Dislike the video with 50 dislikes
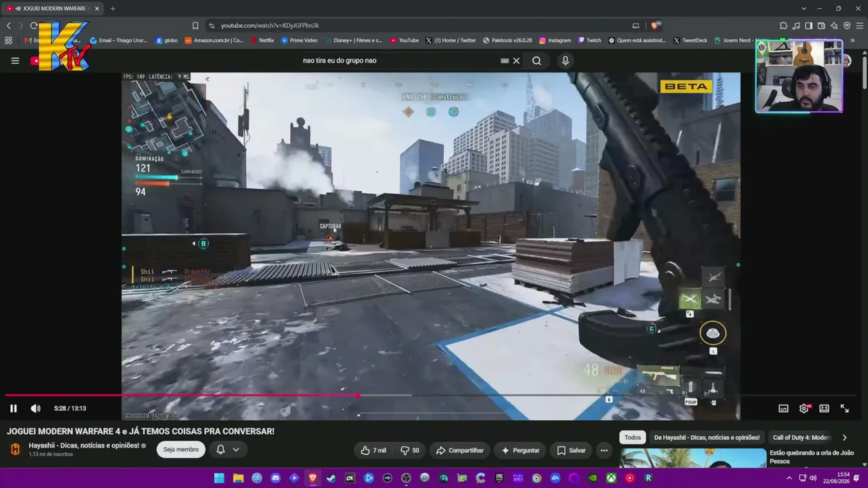The width and height of the screenshot is (868, 488). (x=410, y=450)
